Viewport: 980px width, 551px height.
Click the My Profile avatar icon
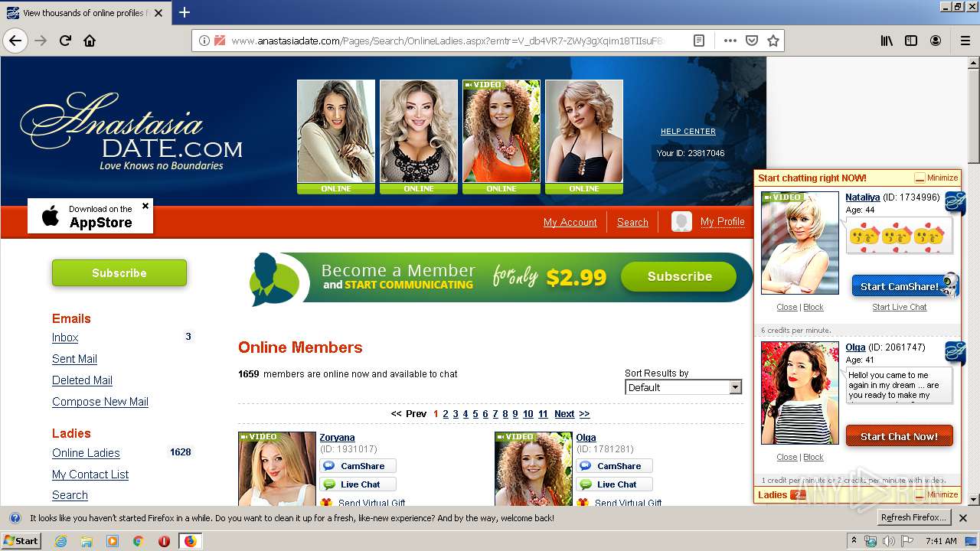(681, 222)
